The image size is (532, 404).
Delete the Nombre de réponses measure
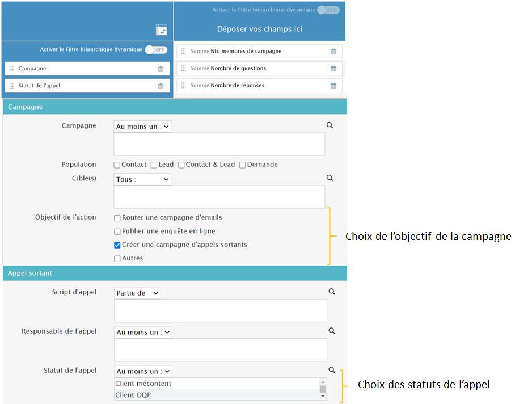click(333, 86)
